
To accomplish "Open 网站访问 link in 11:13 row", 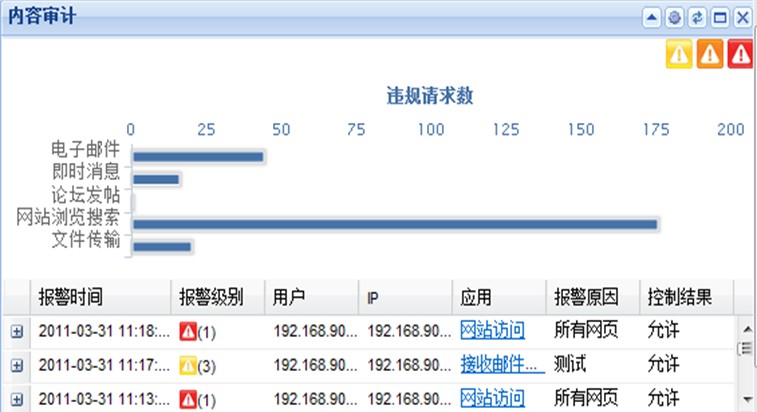I will 492,398.
